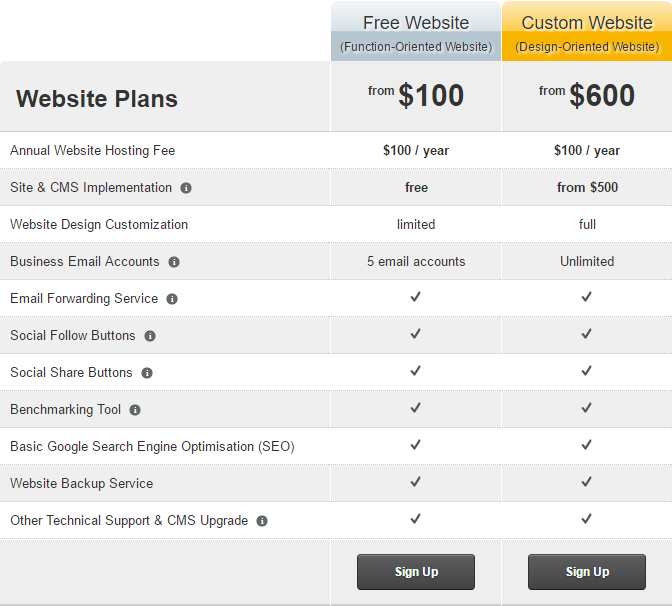Click the Website Plans heading
The width and height of the screenshot is (672, 606).
97,99
